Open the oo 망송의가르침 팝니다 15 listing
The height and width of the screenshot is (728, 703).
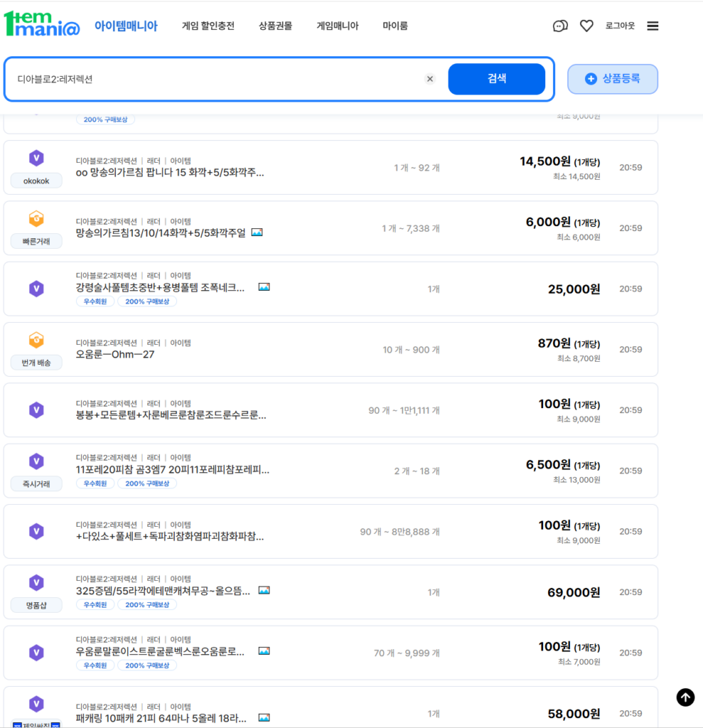[170, 173]
